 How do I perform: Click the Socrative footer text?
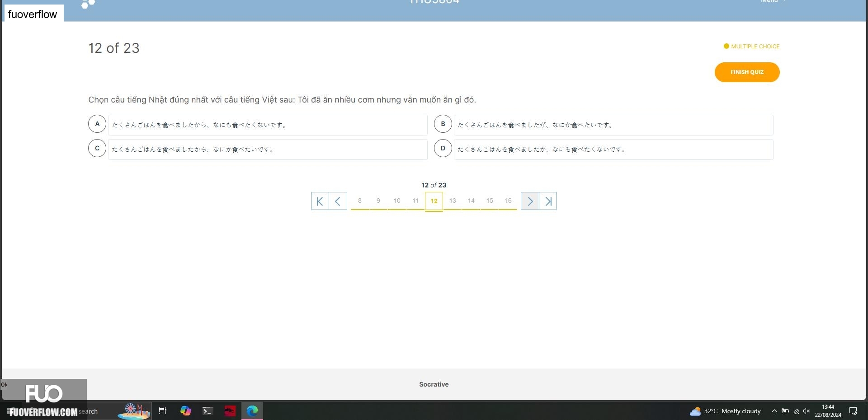434,384
